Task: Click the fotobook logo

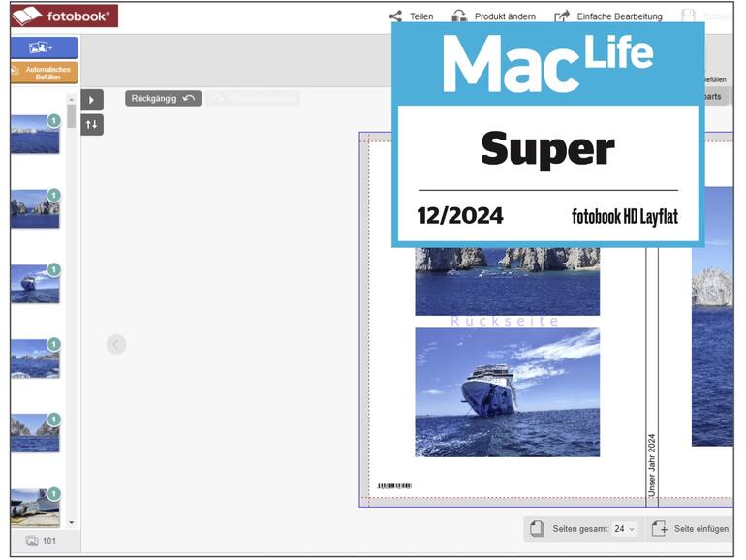Action: pyautogui.click(x=64, y=16)
